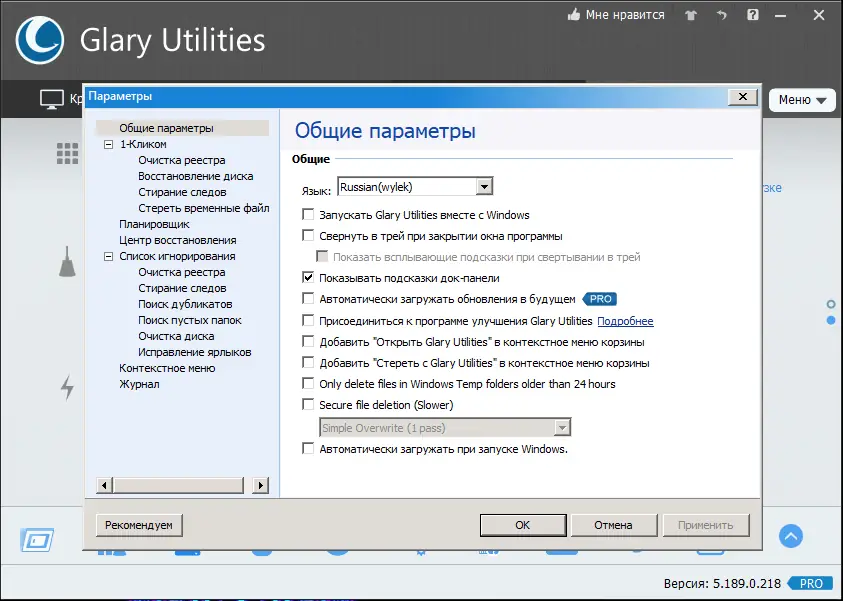Close the Параметры dialog with X
This screenshot has height=601, width=843.
[x=742, y=97]
